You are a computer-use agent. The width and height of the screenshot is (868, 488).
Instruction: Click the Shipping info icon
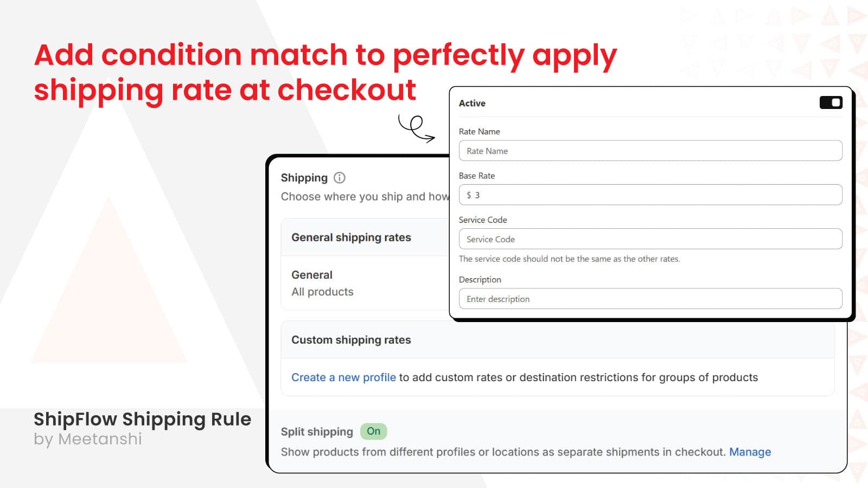click(340, 178)
